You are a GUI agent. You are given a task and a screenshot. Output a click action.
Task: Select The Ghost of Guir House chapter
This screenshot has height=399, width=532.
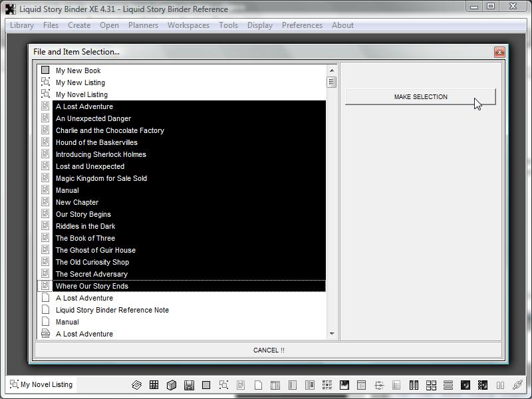coord(95,250)
